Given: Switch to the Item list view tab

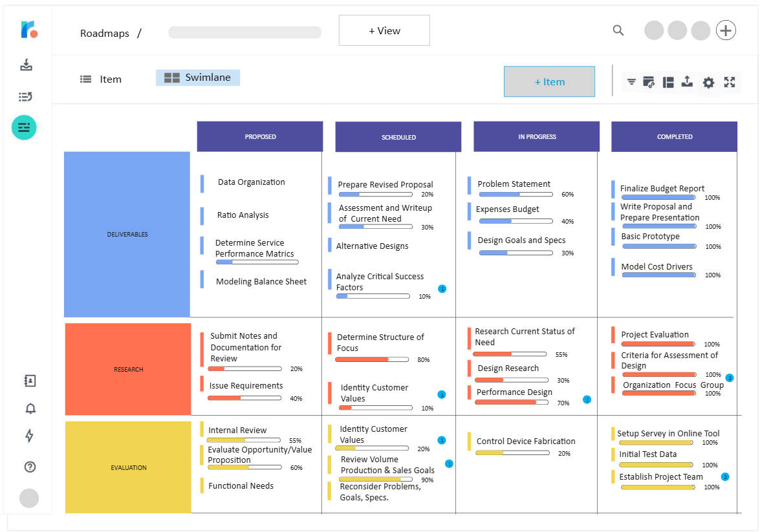Looking at the screenshot, I should (101, 79).
